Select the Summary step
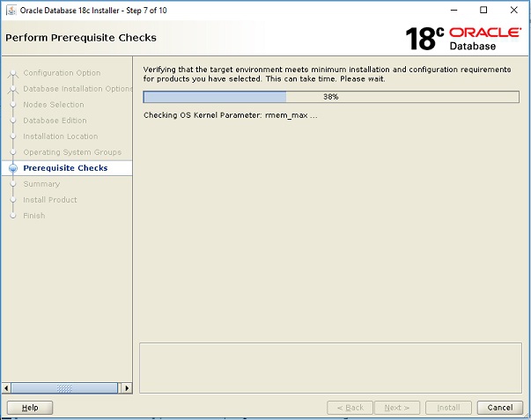 click(41, 184)
